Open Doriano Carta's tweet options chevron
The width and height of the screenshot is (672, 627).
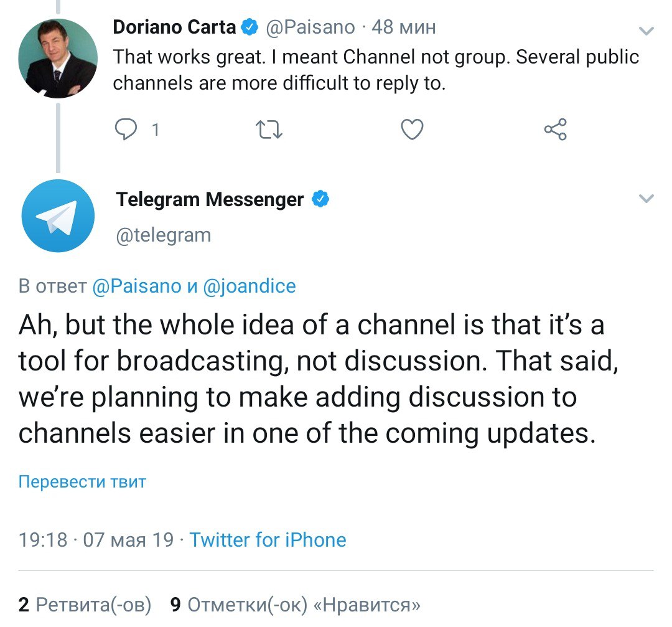click(x=646, y=31)
